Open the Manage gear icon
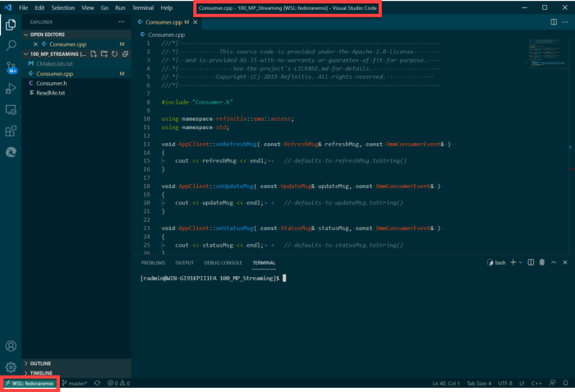The image size is (575, 392). tap(11, 367)
